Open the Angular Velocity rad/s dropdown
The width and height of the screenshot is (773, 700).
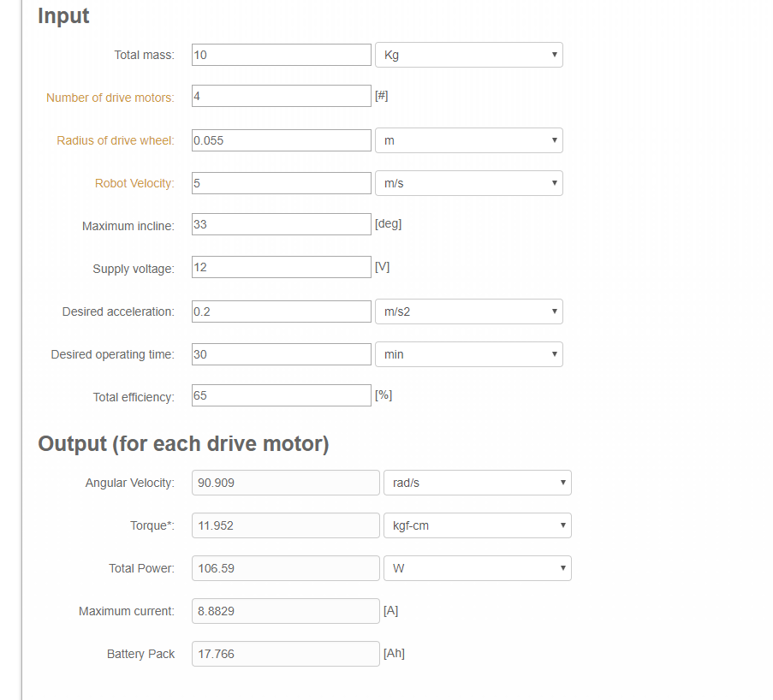(477, 483)
